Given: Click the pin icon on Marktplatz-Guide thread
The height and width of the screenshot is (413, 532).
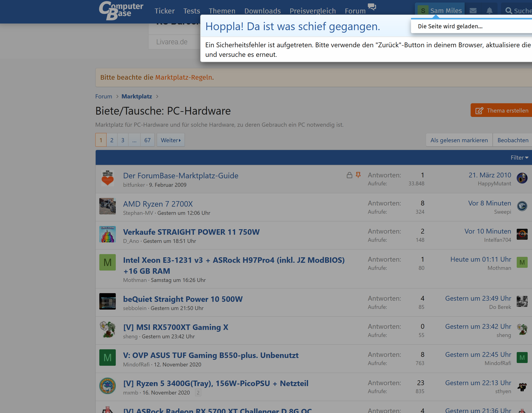Looking at the screenshot, I should (358, 175).
